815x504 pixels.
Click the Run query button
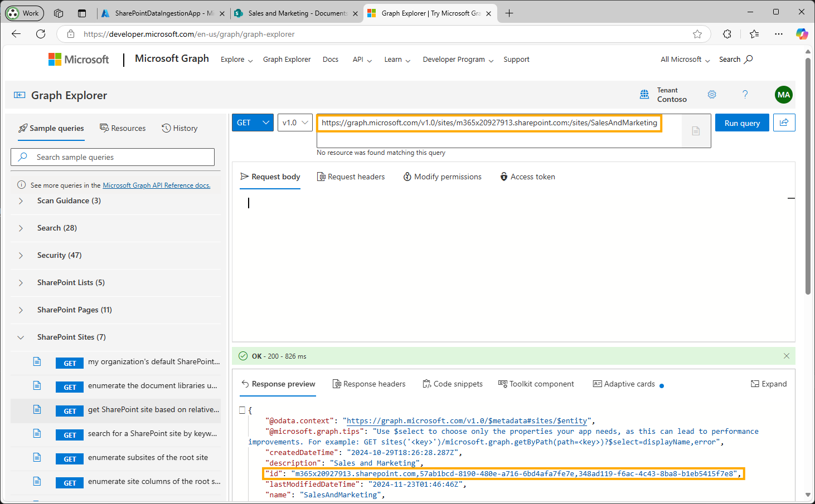coord(742,123)
